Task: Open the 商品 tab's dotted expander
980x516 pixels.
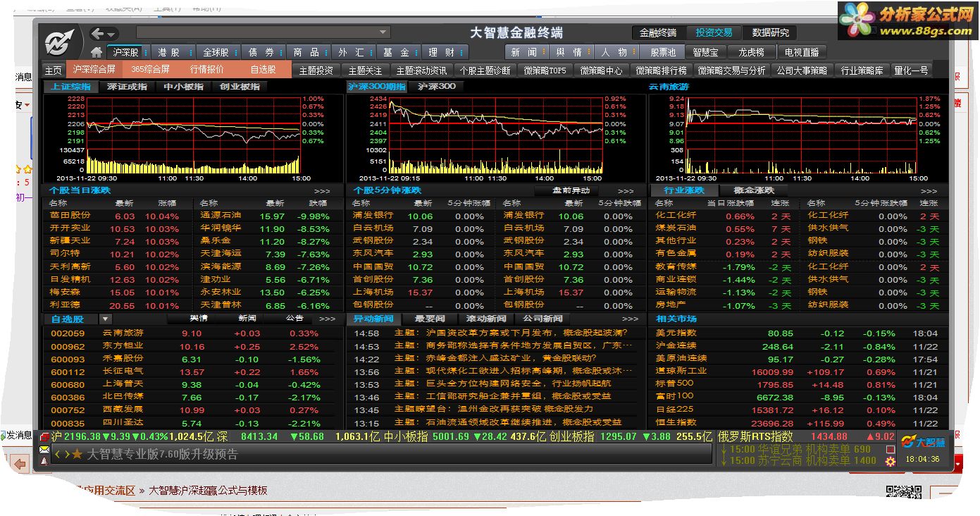Action: (x=325, y=52)
